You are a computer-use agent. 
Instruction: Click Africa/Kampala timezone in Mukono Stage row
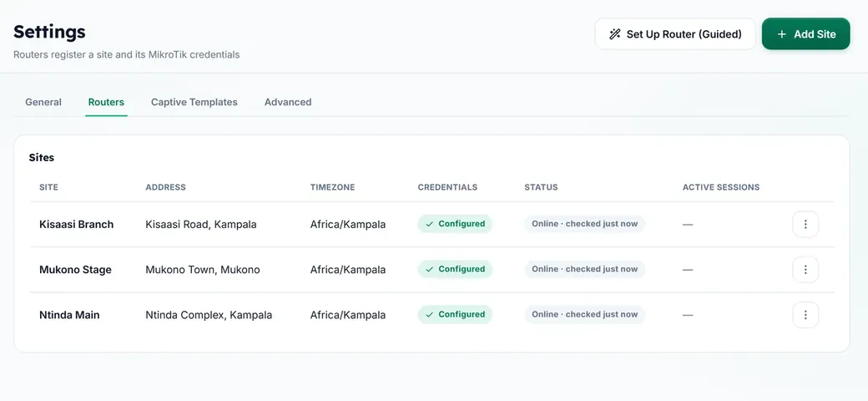[348, 270]
